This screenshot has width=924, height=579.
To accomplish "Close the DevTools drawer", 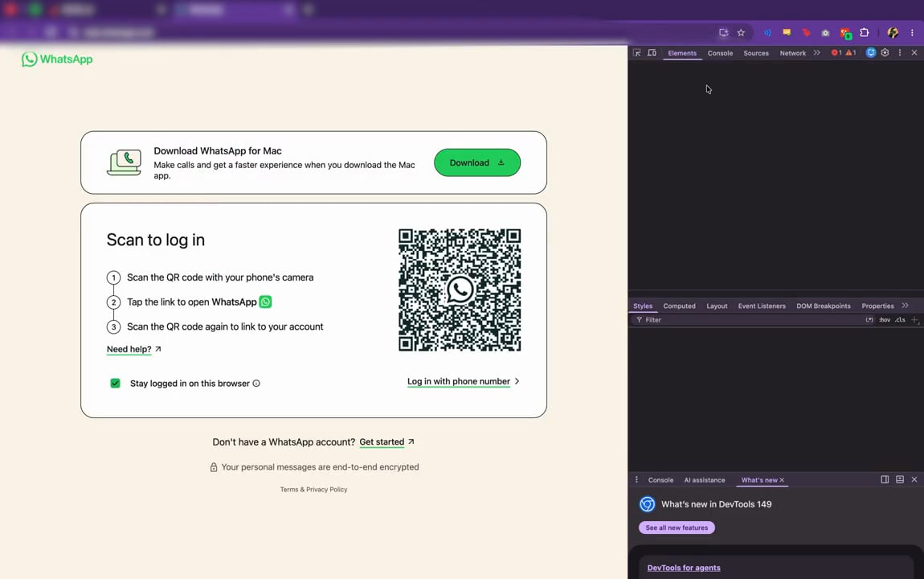I will tap(914, 479).
